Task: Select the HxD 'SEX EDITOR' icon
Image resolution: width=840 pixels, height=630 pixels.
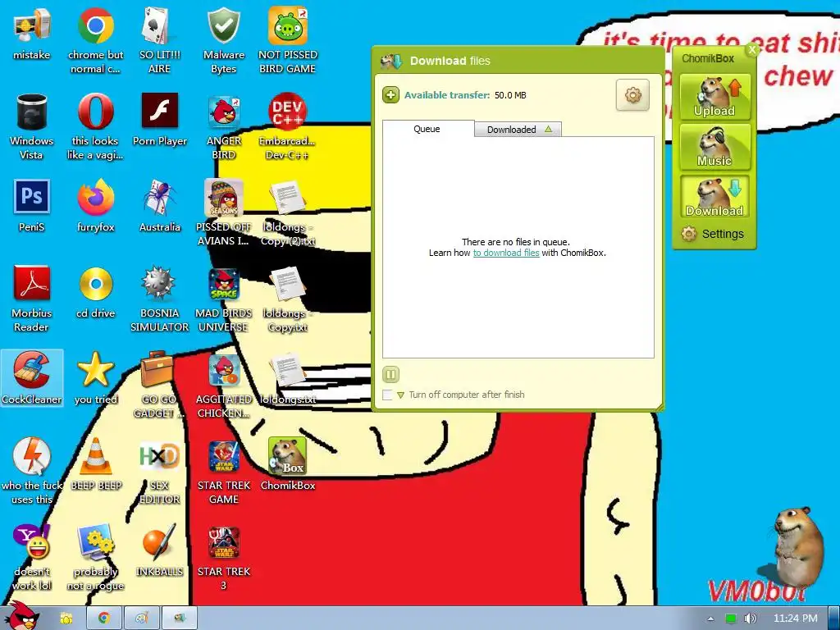Action: (x=160, y=472)
